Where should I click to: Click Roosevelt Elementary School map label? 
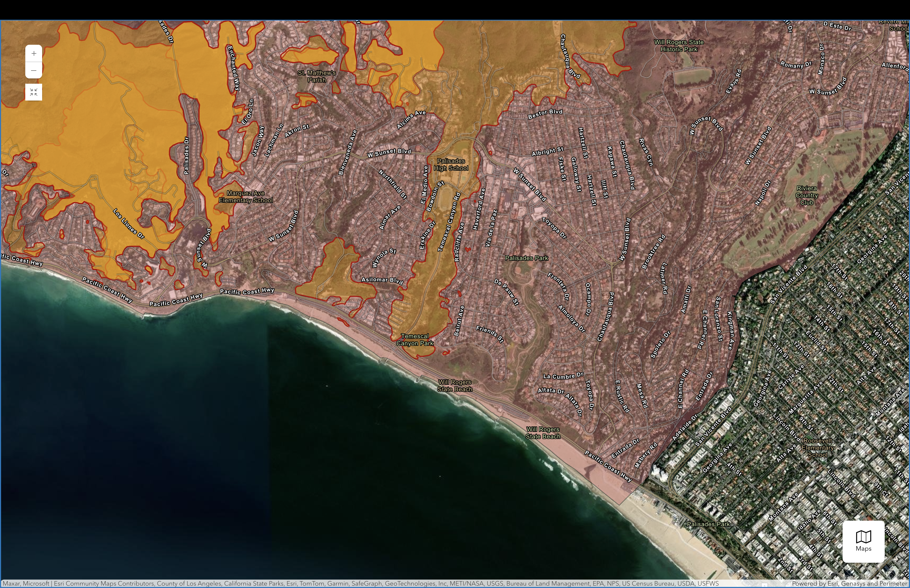(x=817, y=447)
